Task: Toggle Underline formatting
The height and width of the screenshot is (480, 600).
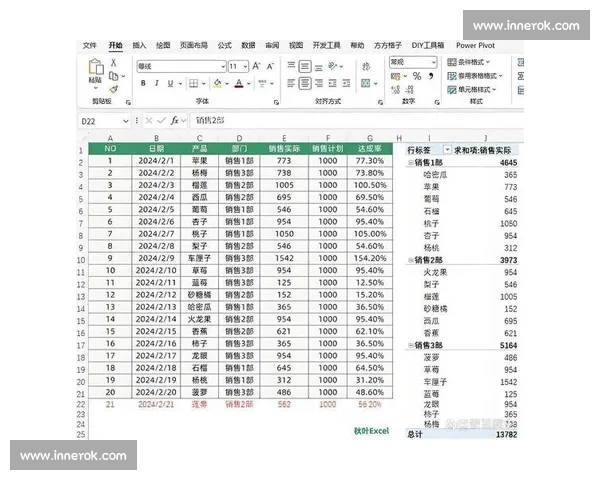Action: point(170,83)
